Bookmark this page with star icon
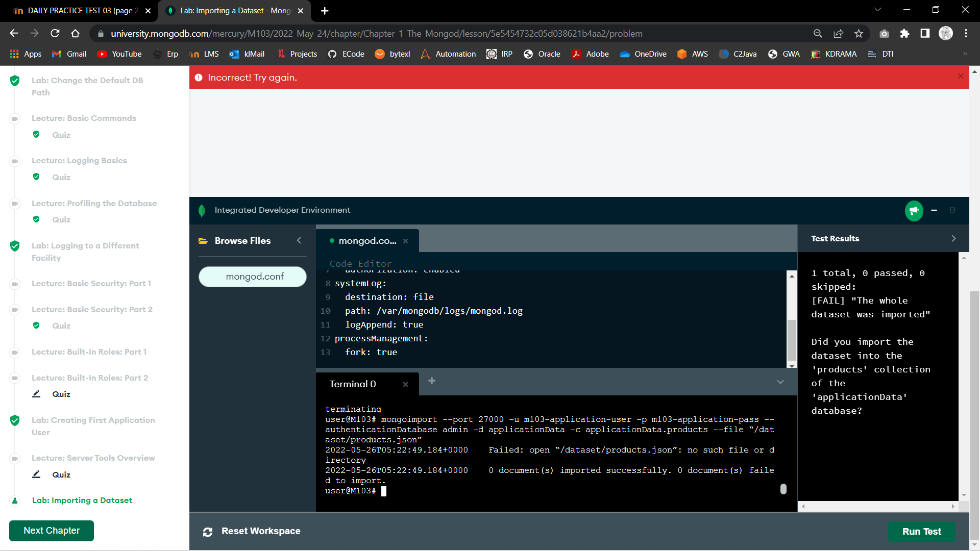Viewport: 980px width, 551px height. (x=859, y=34)
